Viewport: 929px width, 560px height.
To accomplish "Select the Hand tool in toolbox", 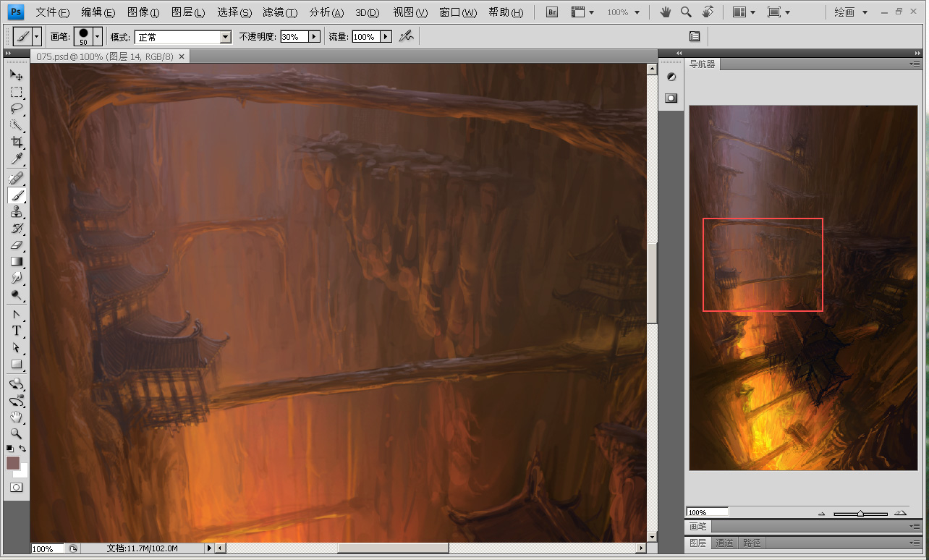I will click(16, 417).
